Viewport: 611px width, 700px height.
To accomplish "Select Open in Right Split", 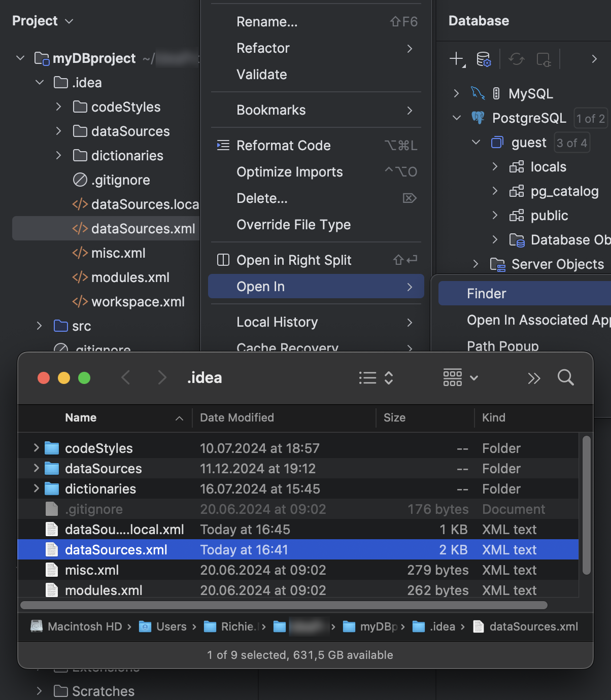I will click(x=293, y=260).
